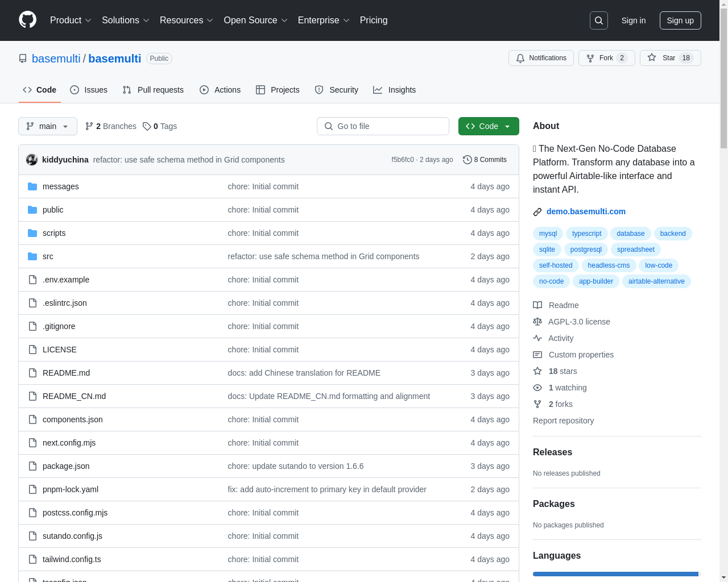This screenshot has height=582, width=728.
Task: Click the Sign in link
Action: [x=634, y=20]
